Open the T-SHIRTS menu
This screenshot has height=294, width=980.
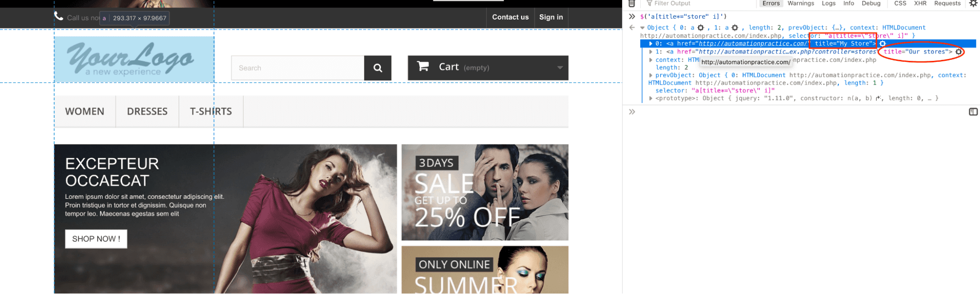point(211,111)
